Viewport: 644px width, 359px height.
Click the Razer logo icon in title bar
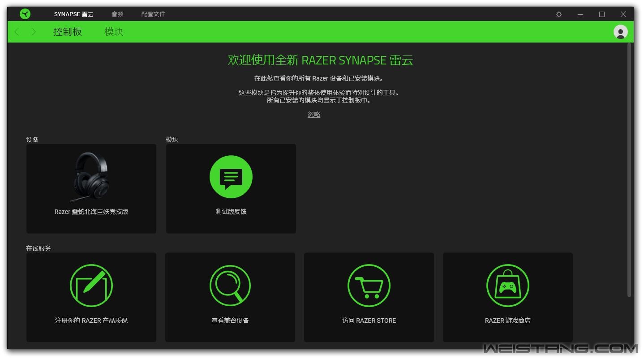25,14
